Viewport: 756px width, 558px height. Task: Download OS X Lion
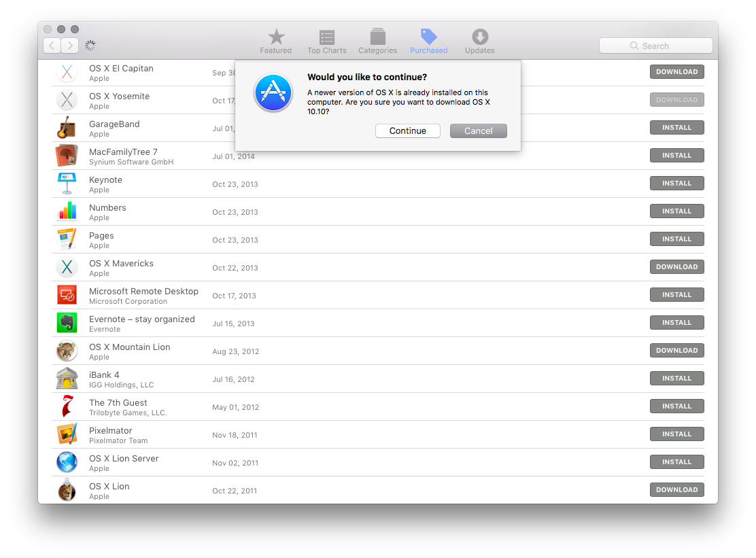677,489
